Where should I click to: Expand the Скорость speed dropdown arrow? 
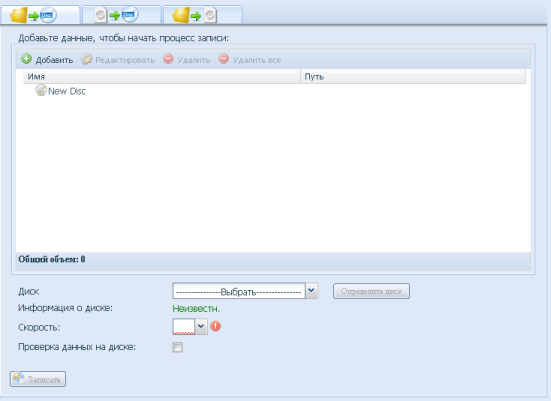[x=201, y=326]
